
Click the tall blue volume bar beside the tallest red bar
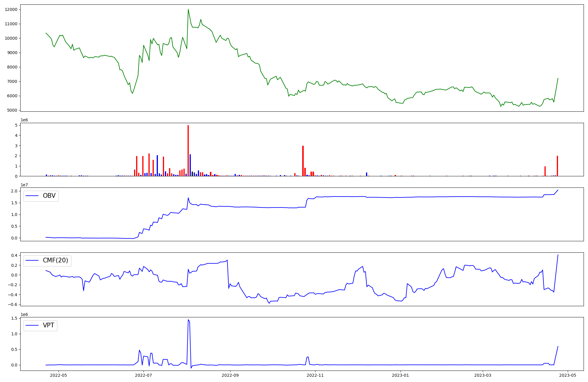[x=190, y=165]
